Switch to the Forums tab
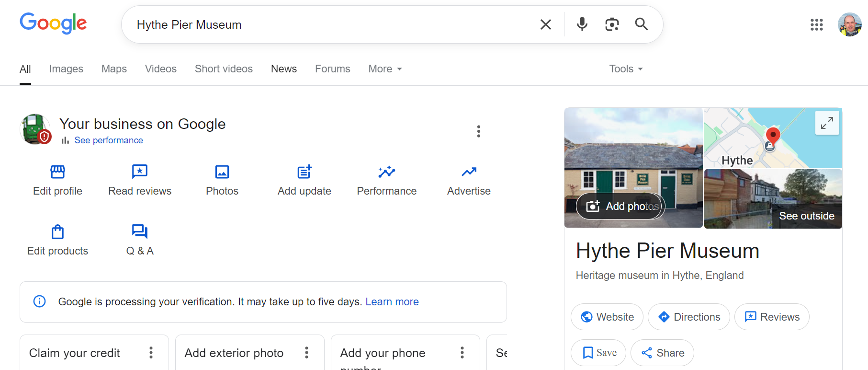Image resolution: width=868 pixels, height=370 pixels. point(333,69)
